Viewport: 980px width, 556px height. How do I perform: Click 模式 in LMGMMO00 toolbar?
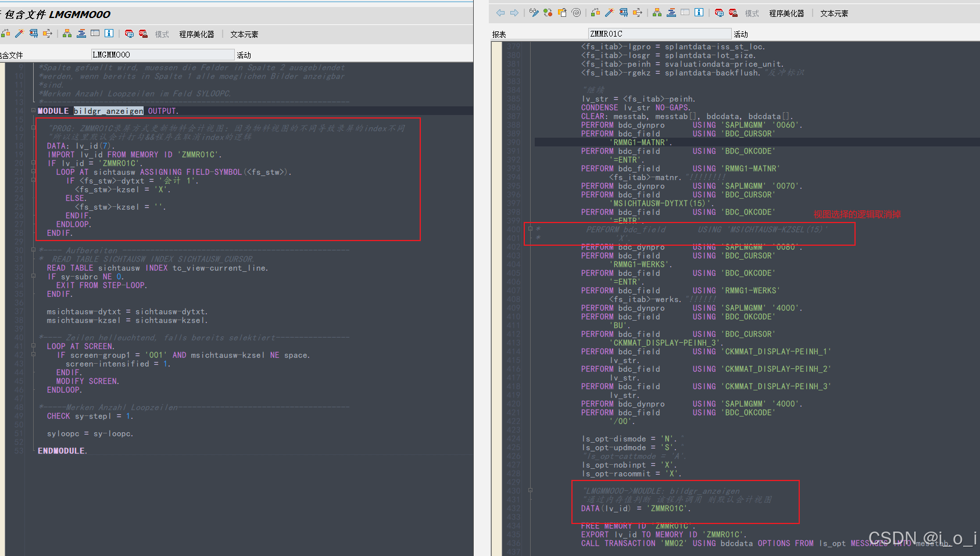click(162, 34)
